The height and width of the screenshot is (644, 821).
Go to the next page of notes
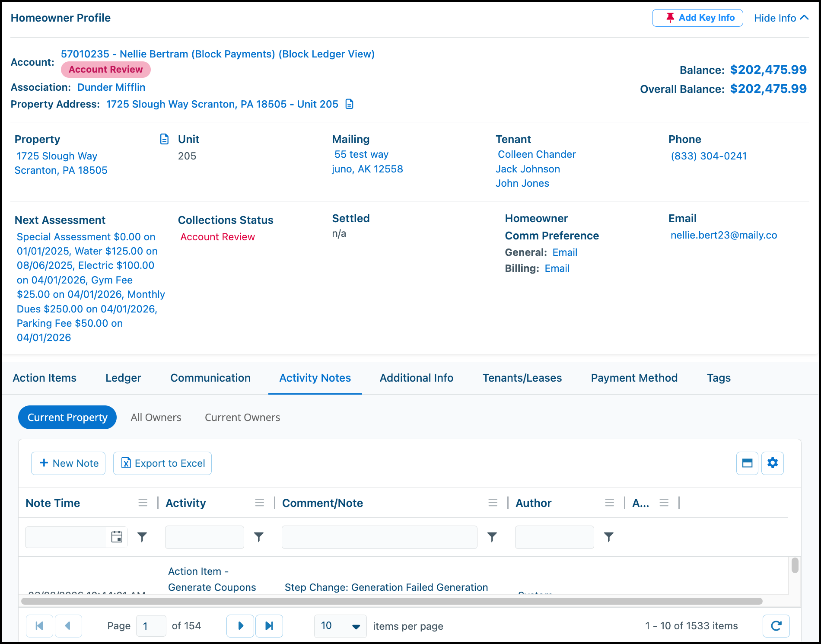240,626
